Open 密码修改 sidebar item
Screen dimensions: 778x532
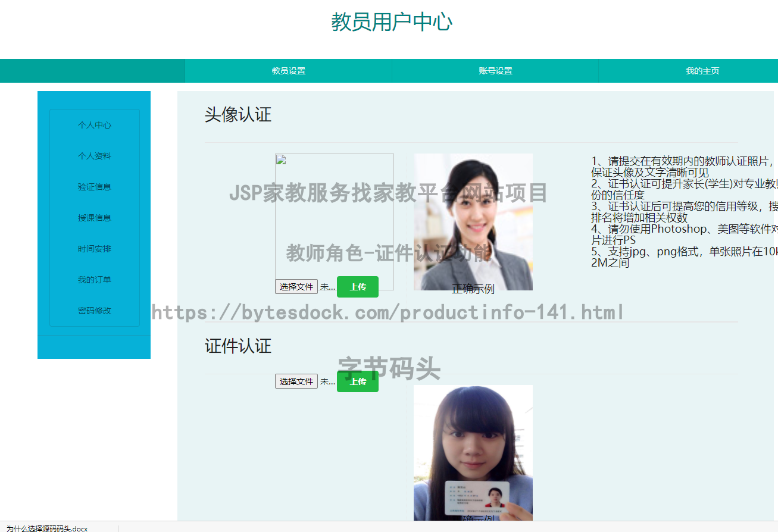[x=95, y=311]
